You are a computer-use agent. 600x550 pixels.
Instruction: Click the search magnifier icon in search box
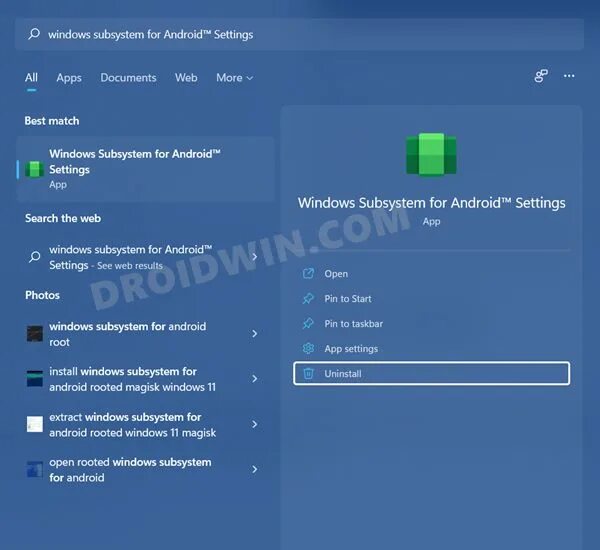(34, 34)
